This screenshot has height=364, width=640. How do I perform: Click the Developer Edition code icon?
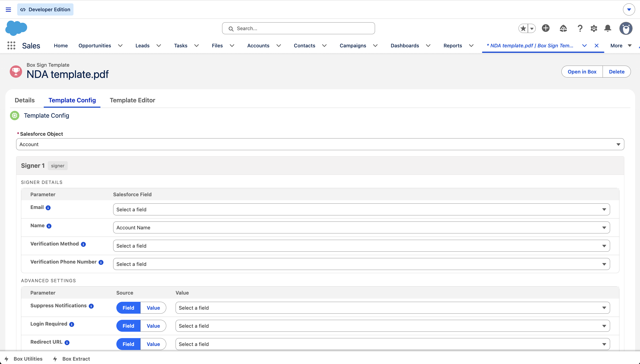[x=23, y=10]
